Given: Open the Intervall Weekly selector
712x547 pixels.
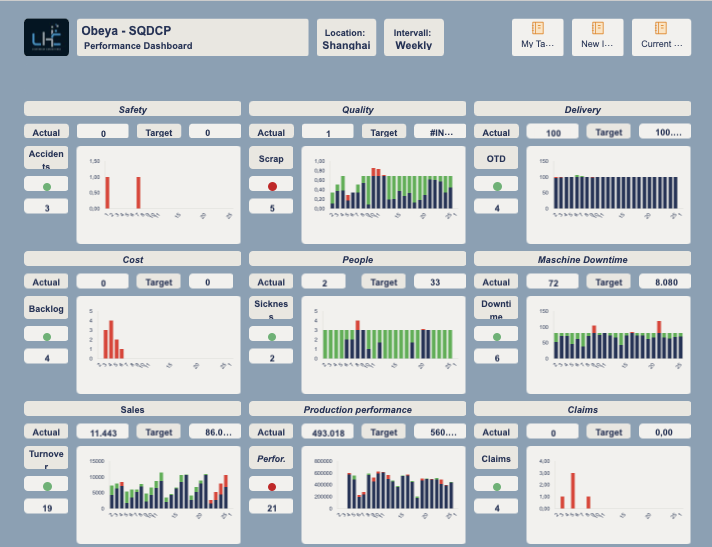Looking at the screenshot, I should (413, 38).
